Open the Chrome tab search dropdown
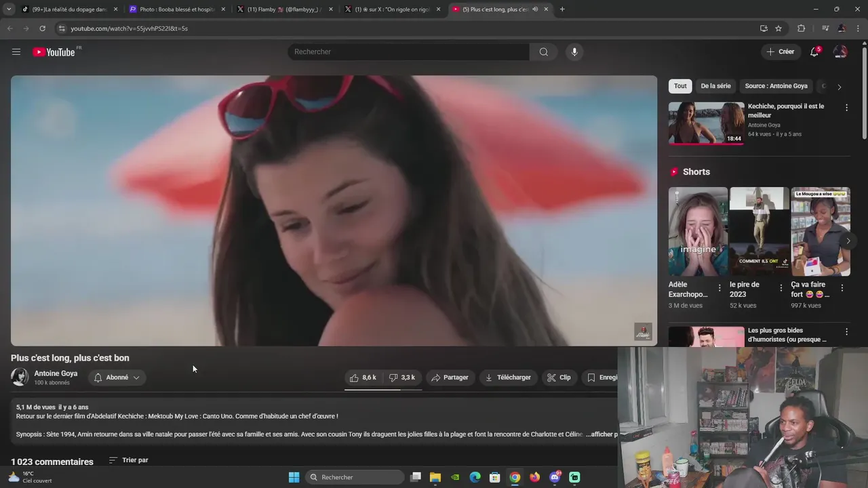Image resolution: width=868 pixels, height=488 pixels. (x=9, y=9)
